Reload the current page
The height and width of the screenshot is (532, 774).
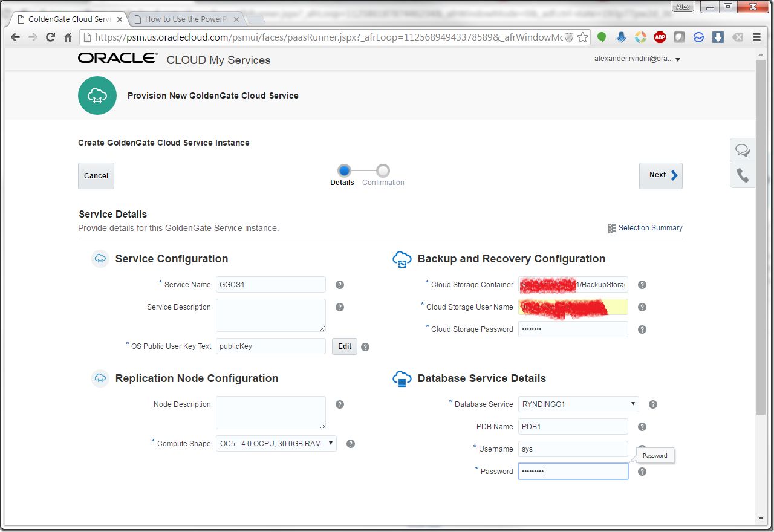tap(50, 37)
